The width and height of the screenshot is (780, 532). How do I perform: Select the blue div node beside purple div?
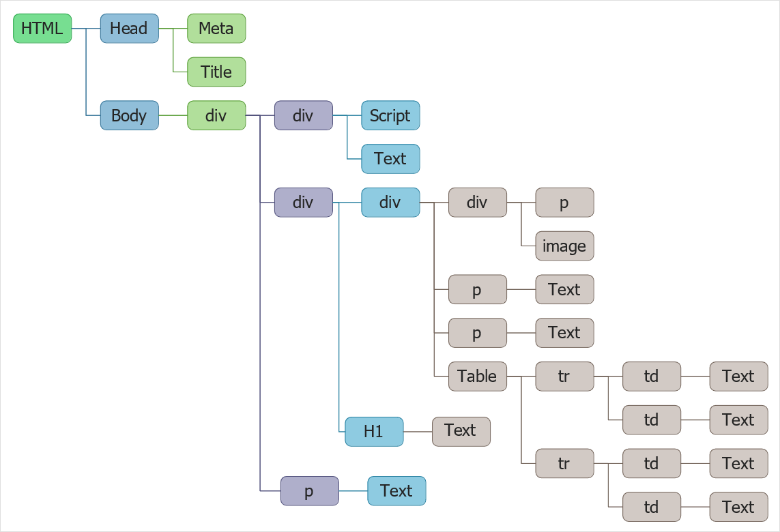tap(390, 203)
